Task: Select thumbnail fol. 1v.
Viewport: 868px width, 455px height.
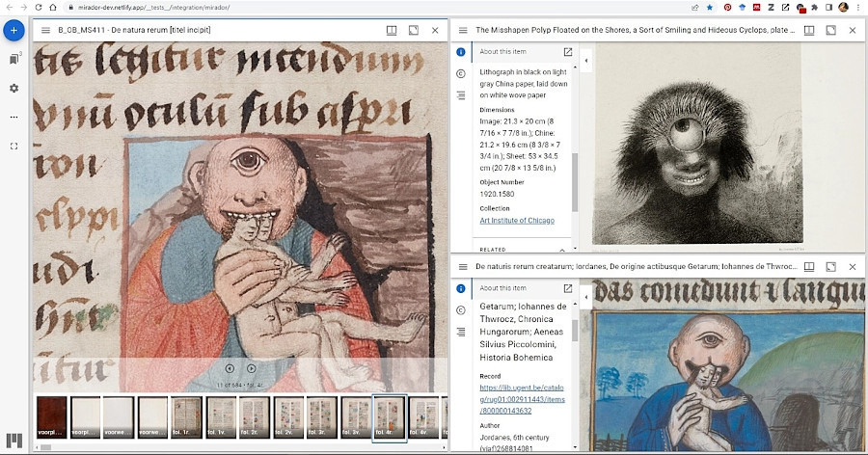Action: click(221, 417)
